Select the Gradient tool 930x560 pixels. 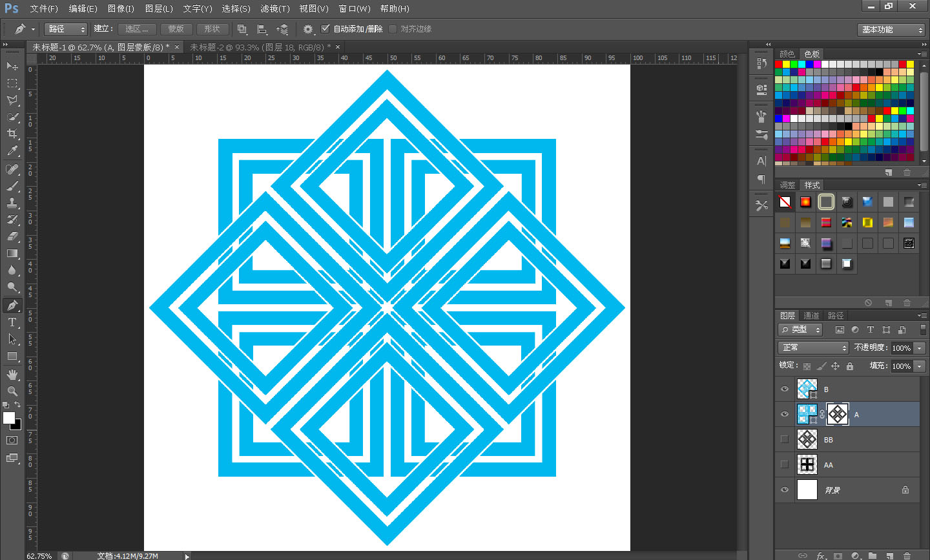[12, 254]
